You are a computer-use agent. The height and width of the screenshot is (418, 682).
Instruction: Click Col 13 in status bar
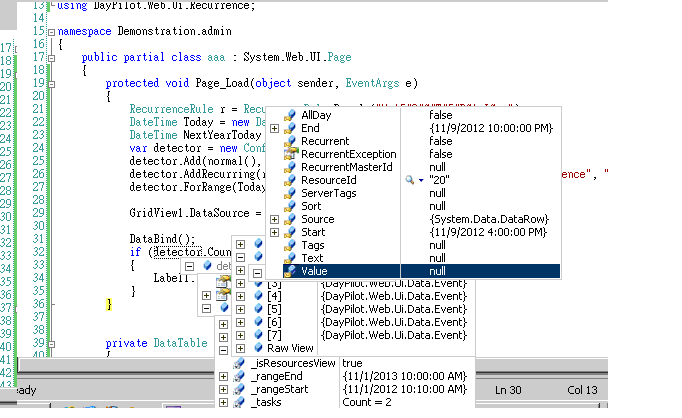(x=582, y=390)
